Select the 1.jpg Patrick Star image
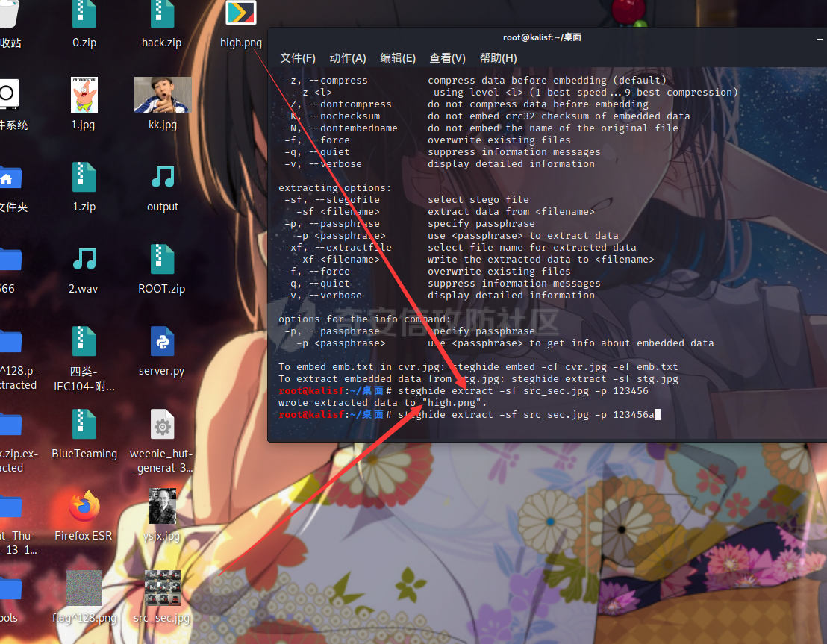 tap(84, 95)
